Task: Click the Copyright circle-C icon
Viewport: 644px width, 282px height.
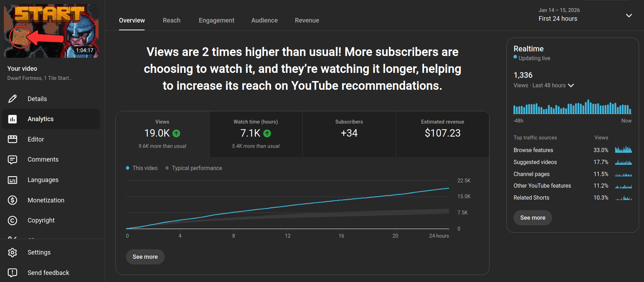Action: click(x=12, y=220)
